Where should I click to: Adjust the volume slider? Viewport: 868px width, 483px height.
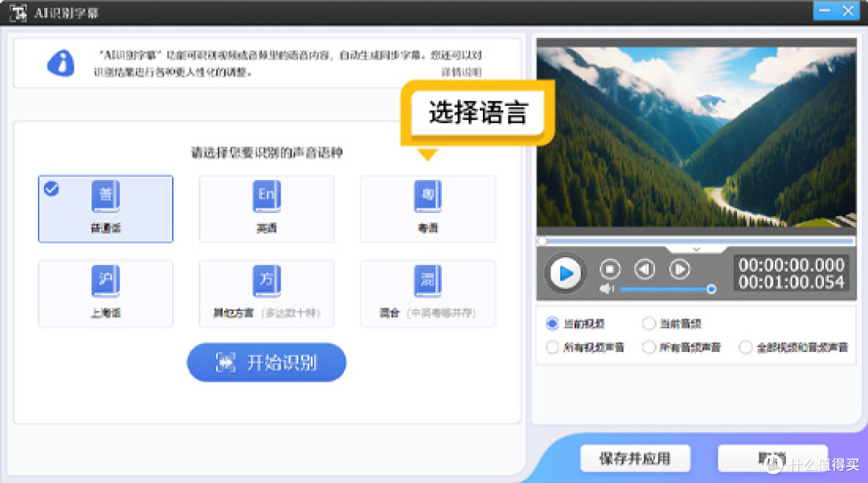click(668, 289)
